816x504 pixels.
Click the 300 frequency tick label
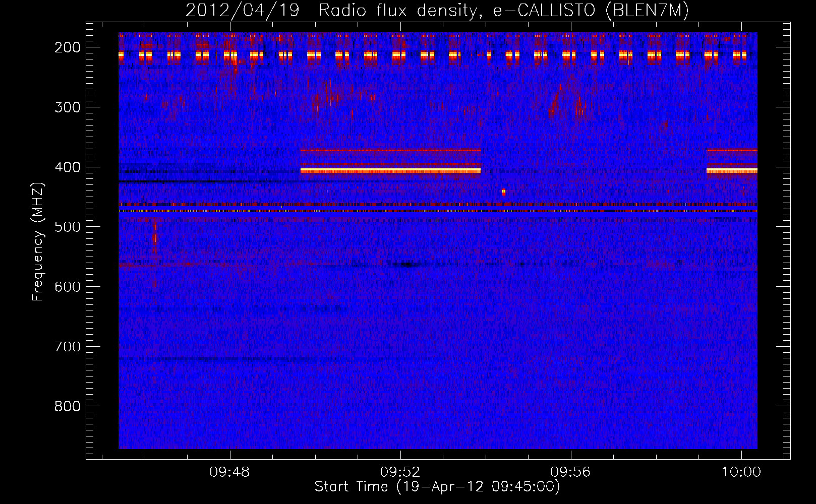click(x=68, y=107)
